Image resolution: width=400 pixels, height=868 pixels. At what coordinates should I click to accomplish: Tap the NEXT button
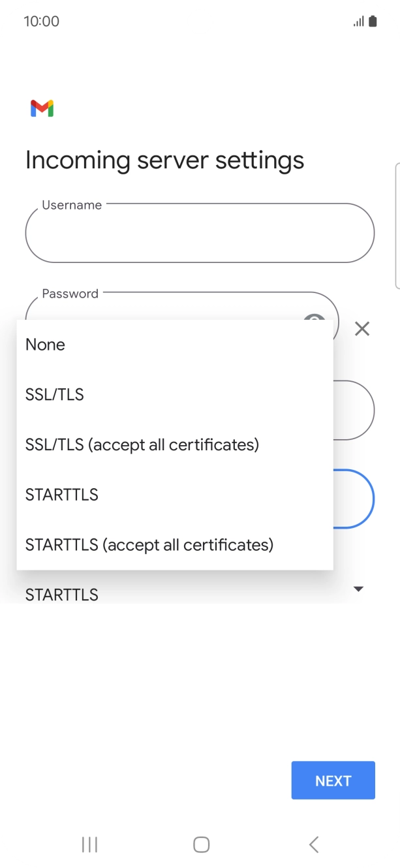point(333,780)
